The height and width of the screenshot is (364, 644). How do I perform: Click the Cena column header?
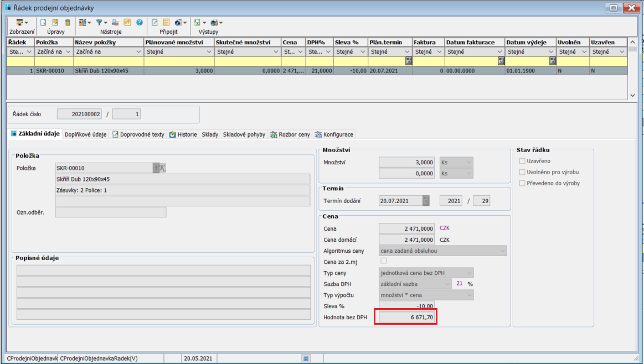pos(290,42)
